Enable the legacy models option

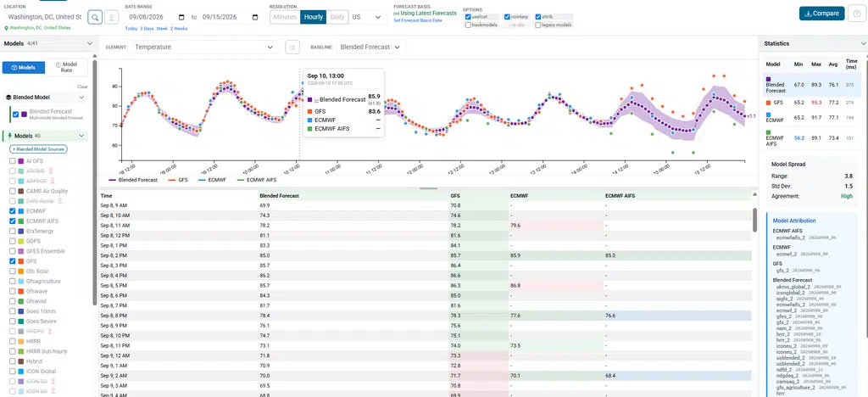tap(538, 25)
